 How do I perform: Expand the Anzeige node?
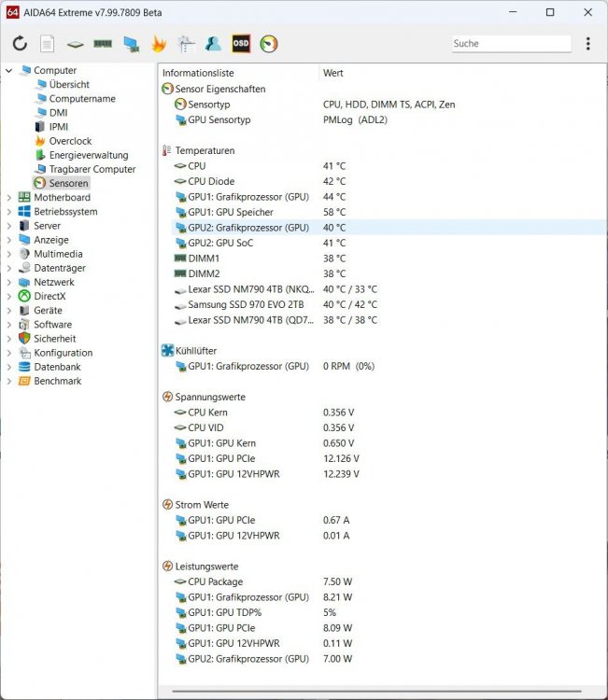tap(9, 240)
